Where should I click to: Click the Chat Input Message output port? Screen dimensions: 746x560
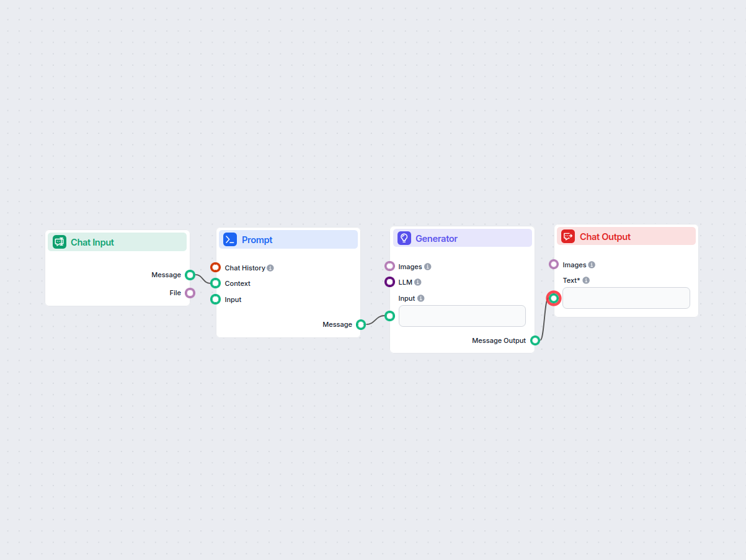[x=190, y=275]
